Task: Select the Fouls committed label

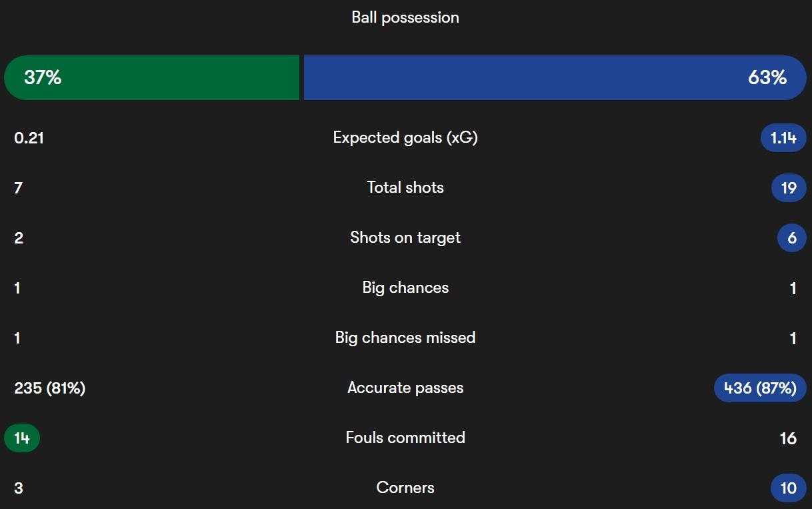Action: click(405, 438)
